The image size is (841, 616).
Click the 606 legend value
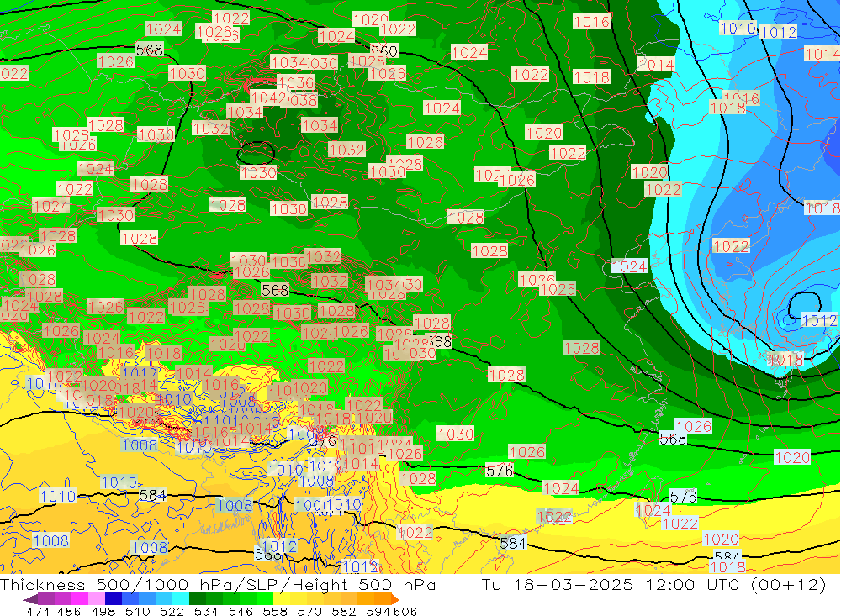tap(405, 611)
